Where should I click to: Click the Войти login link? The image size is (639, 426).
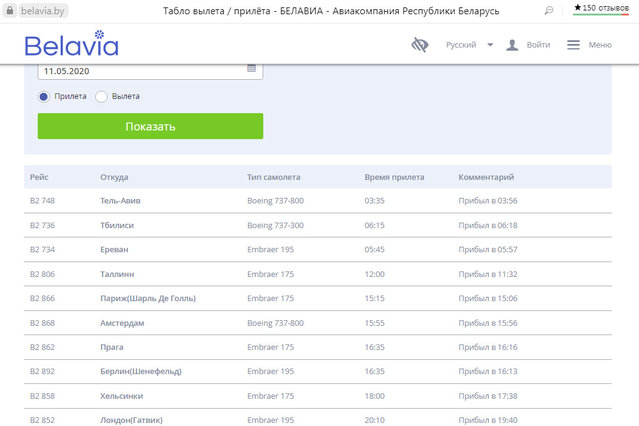point(538,45)
